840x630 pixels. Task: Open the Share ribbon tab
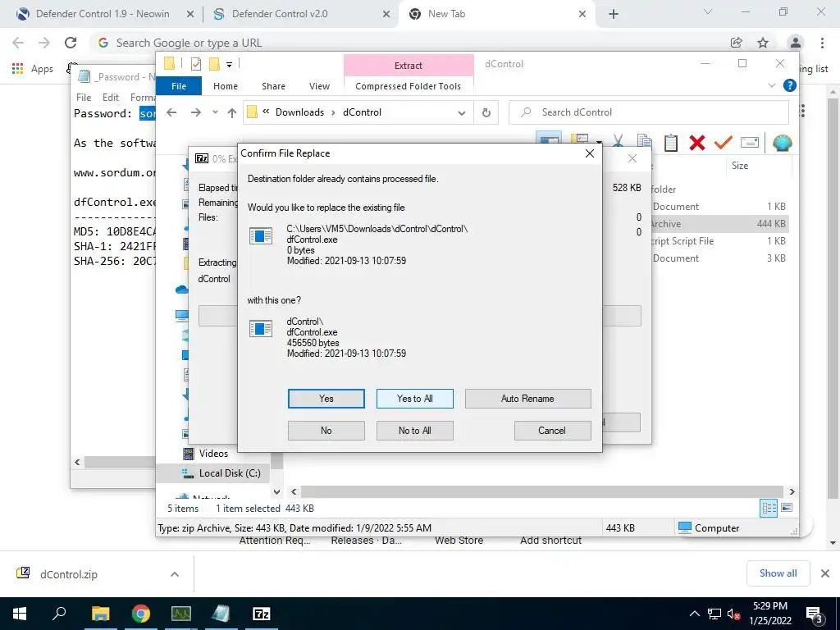pyautogui.click(x=273, y=85)
